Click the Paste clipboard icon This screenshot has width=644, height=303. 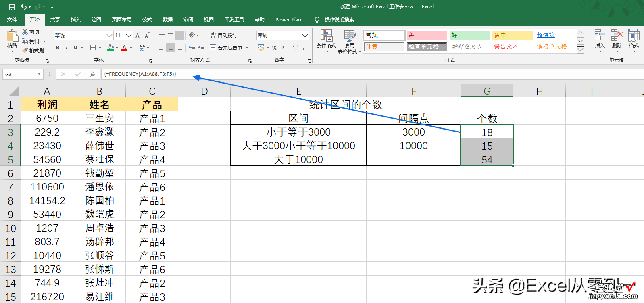12,36
